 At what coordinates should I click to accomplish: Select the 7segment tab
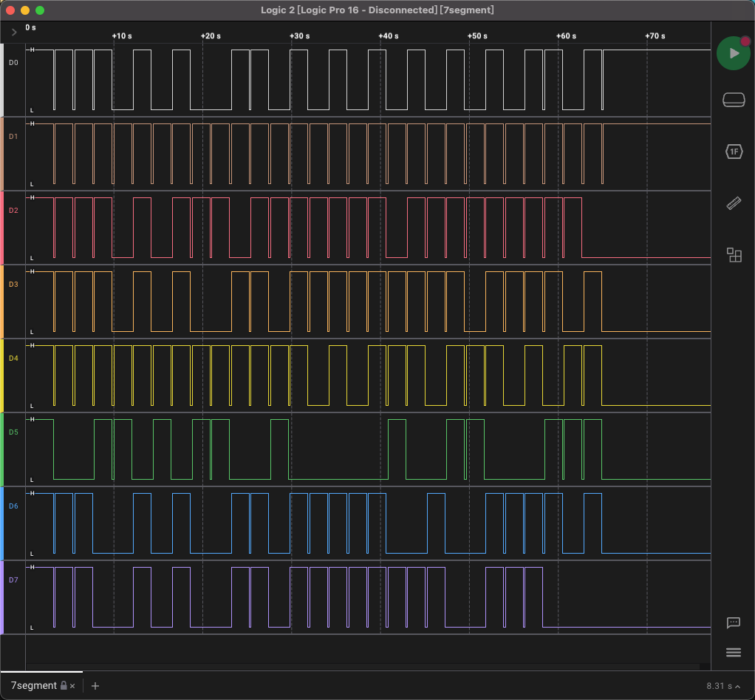tap(33, 686)
